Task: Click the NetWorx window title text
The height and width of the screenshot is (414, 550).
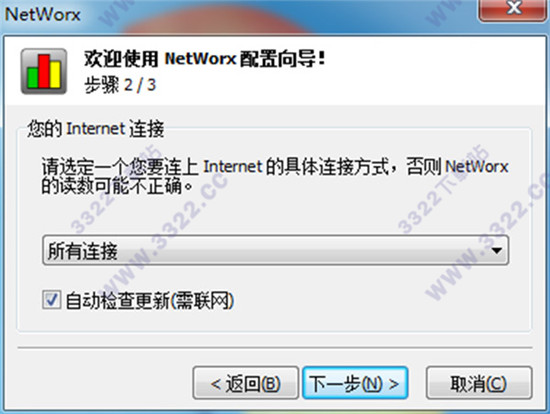Action: coord(42,14)
